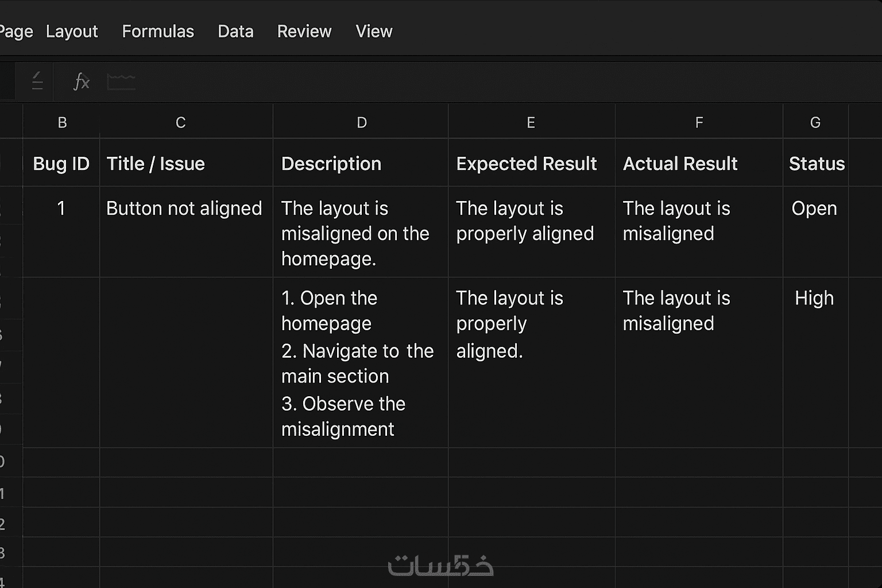Select column G header
The image size is (882, 588).
pyautogui.click(x=815, y=122)
